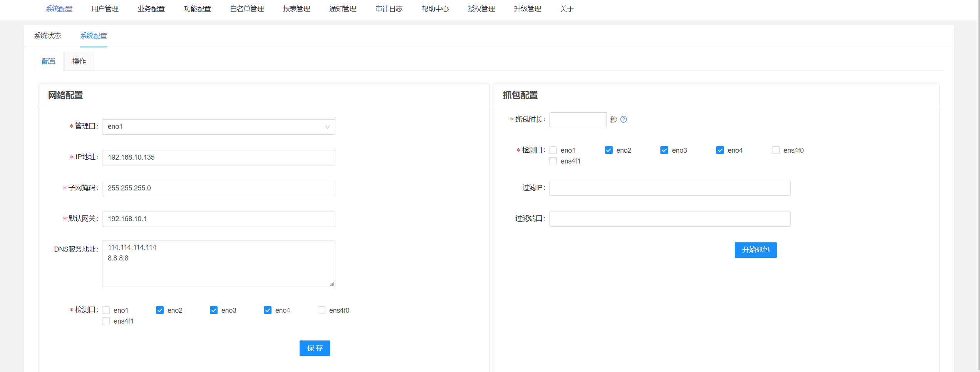The width and height of the screenshot is (980, 372).
Task: Open the 关于 page
Action: point(567,8)
